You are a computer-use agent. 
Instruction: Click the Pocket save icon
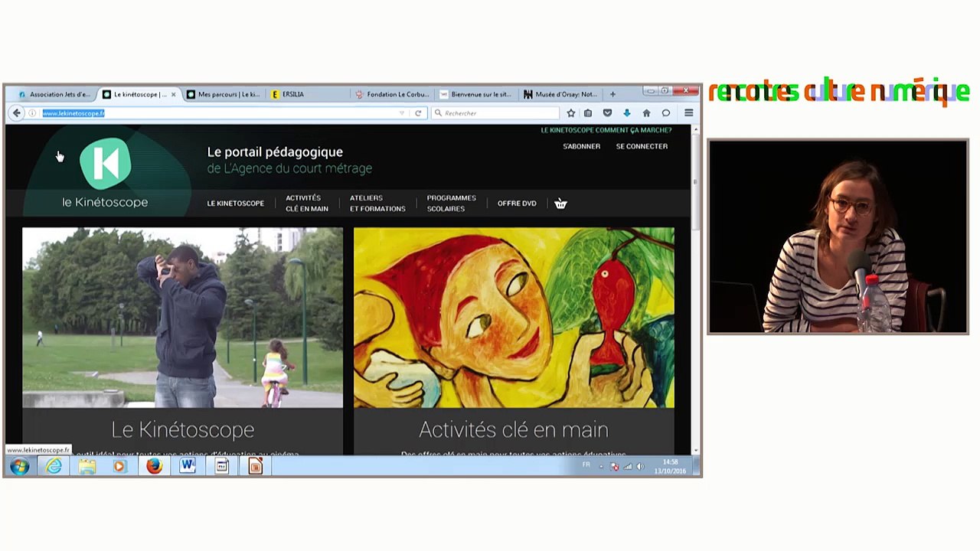(x=607, y=113)
